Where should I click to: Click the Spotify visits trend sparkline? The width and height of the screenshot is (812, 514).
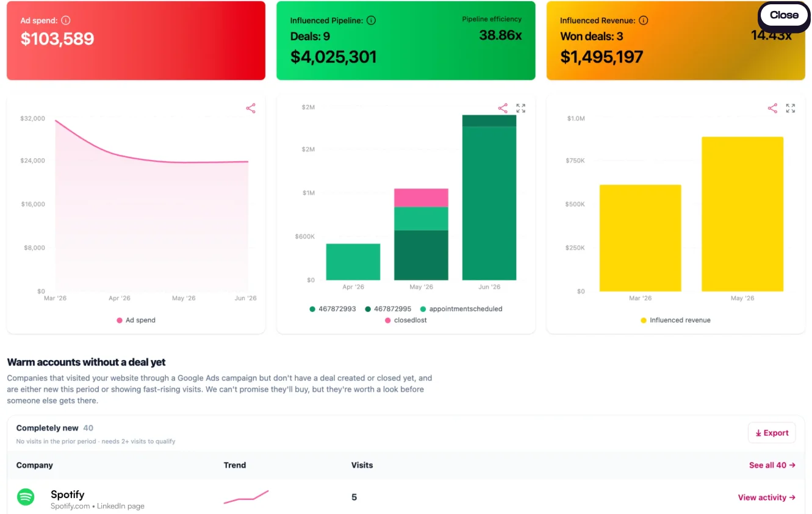tap(246, 497)
